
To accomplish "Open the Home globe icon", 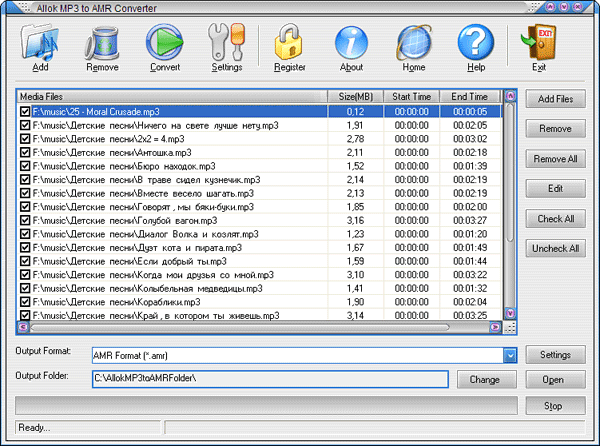I will coord(414,43).
